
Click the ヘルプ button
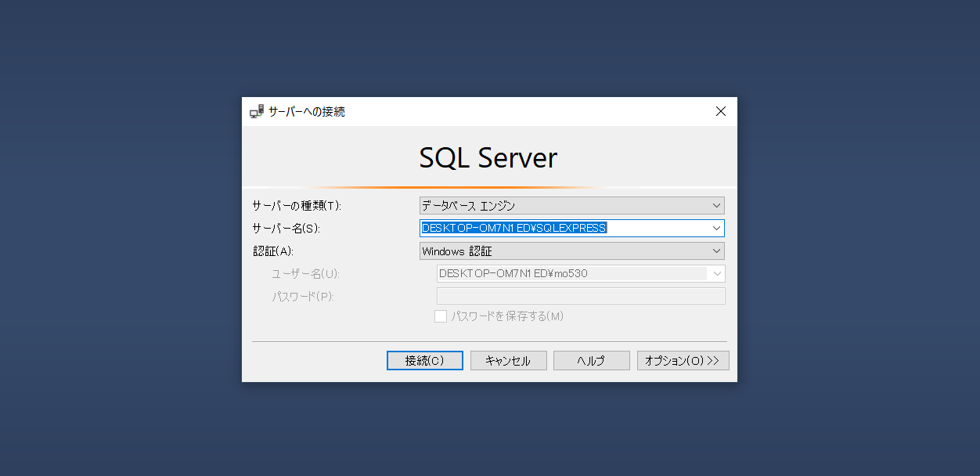point(592,361)
